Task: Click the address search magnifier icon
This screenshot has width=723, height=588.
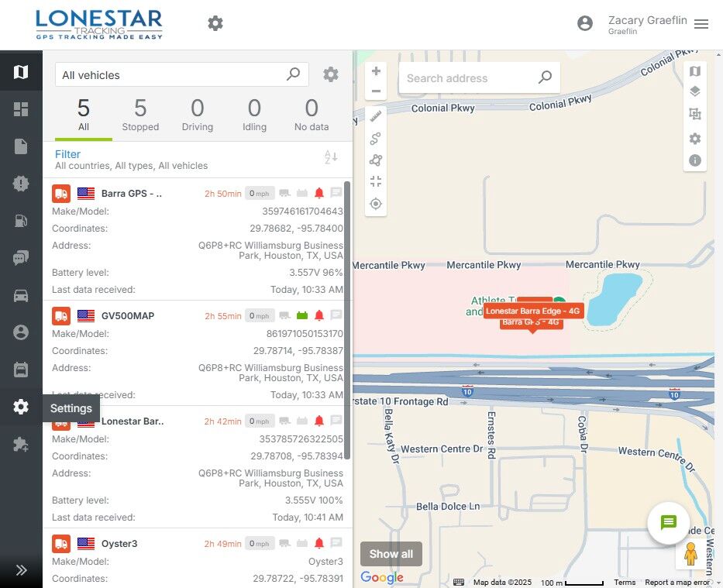Action: (x=545, y=77)
